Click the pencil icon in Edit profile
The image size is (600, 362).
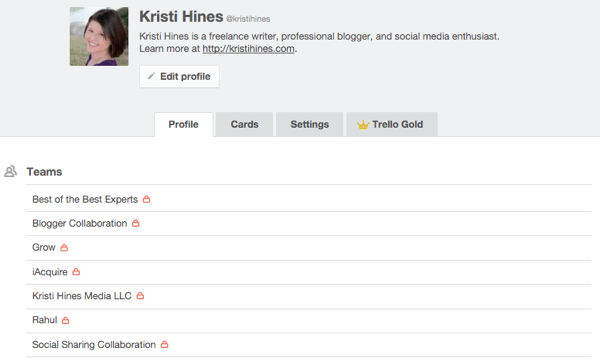point(151,76)
